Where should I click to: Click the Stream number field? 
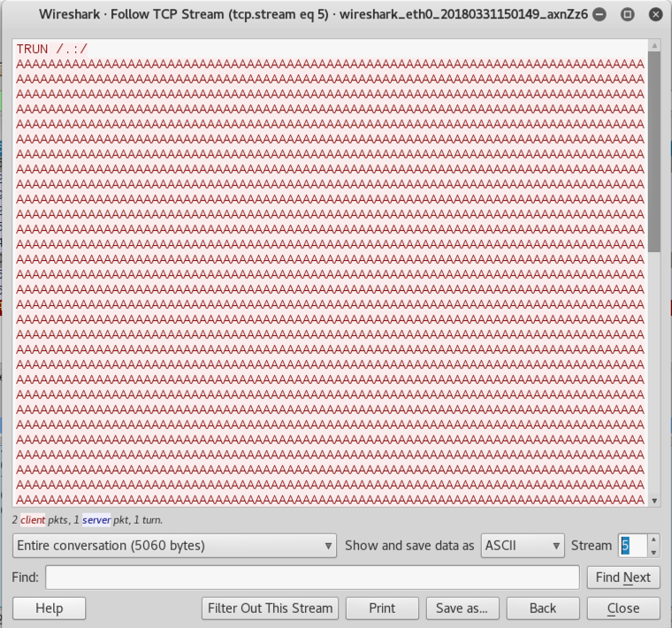tap(632, 545)
